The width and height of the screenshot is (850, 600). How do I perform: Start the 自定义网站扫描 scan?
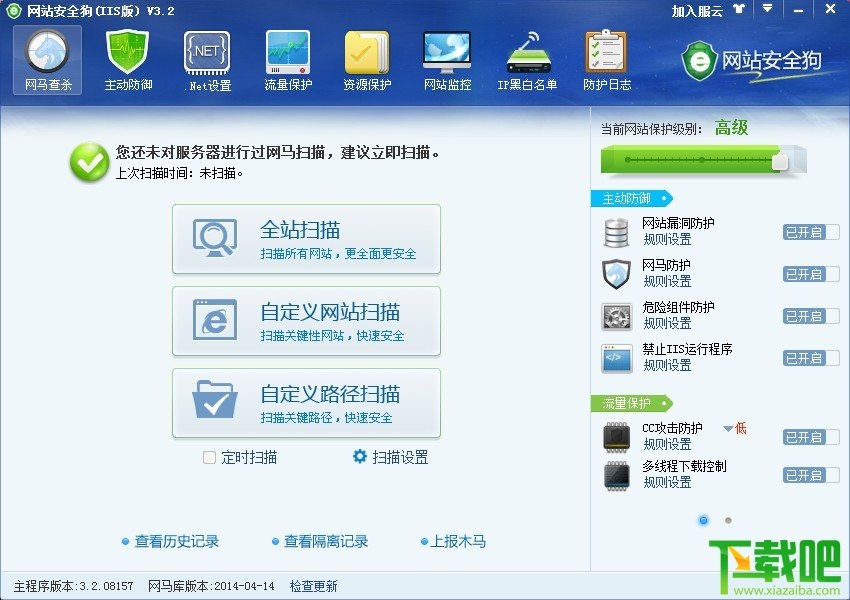306,321
